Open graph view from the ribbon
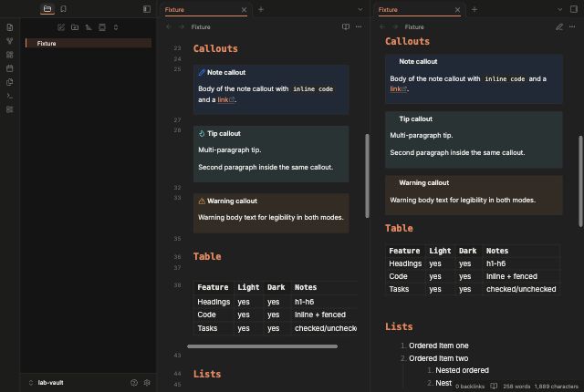The width and height of the screenshot is (584, 392). [10, 41]
